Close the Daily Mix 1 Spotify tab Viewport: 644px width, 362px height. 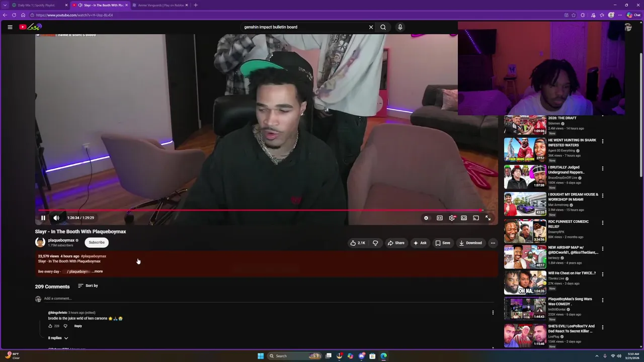(x=66, y=5)
